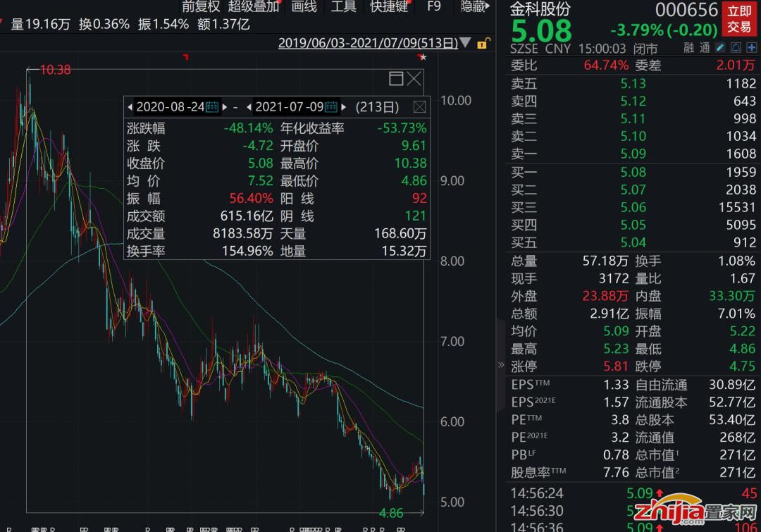Click the stock code 000656

686,10
